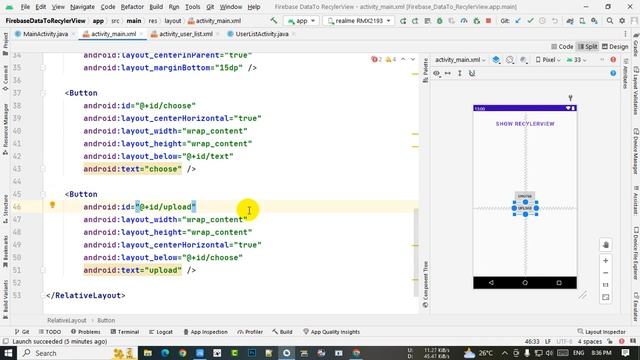Open the night mode theme dropdown in preview

pos(523,60)
